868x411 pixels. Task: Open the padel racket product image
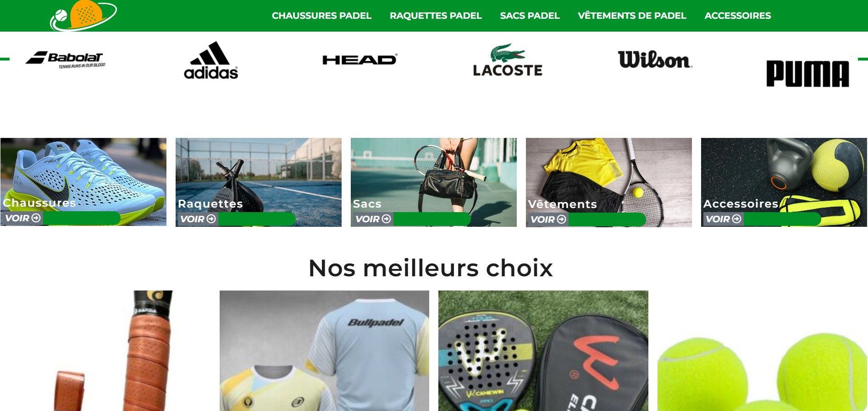click(543, 351)
